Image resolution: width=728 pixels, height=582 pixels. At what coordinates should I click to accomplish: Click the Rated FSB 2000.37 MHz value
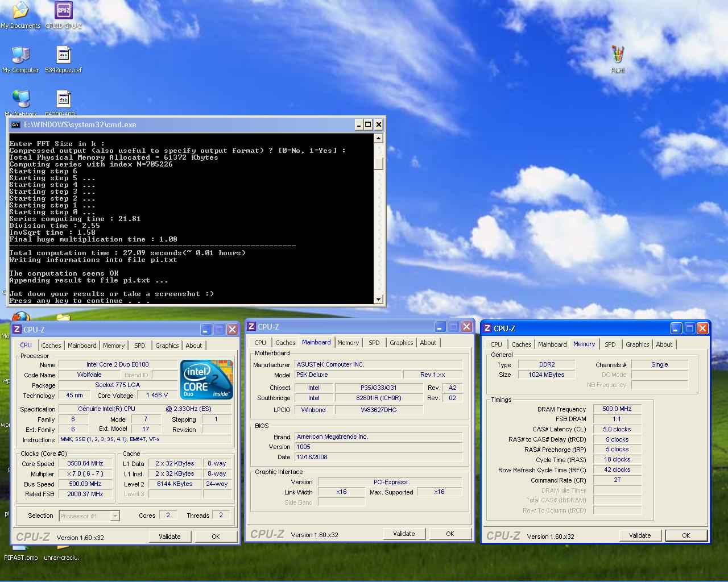pyautogui.click(x=85, y=494)
